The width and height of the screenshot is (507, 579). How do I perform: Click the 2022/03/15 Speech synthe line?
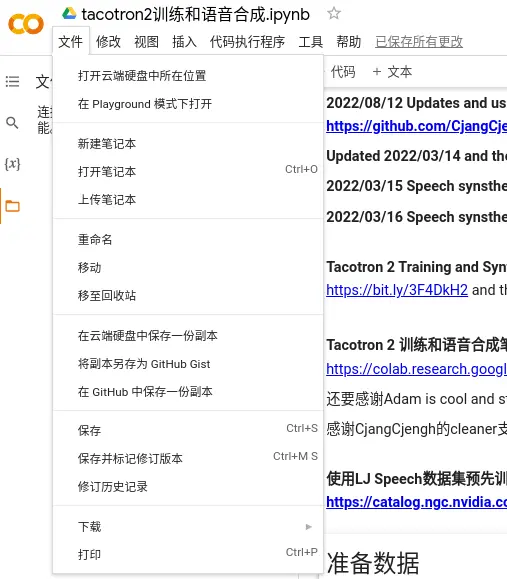(417, 186)
